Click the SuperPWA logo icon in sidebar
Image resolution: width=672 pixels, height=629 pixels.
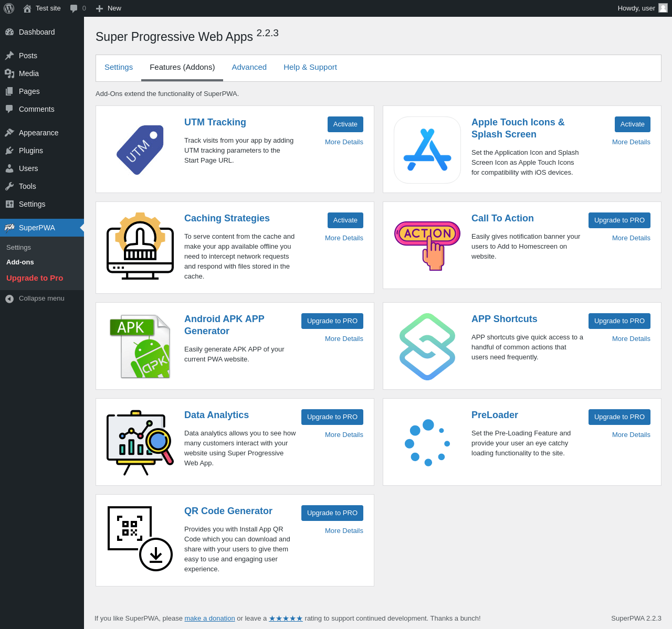pyautogui.click(x=9, y=228)
